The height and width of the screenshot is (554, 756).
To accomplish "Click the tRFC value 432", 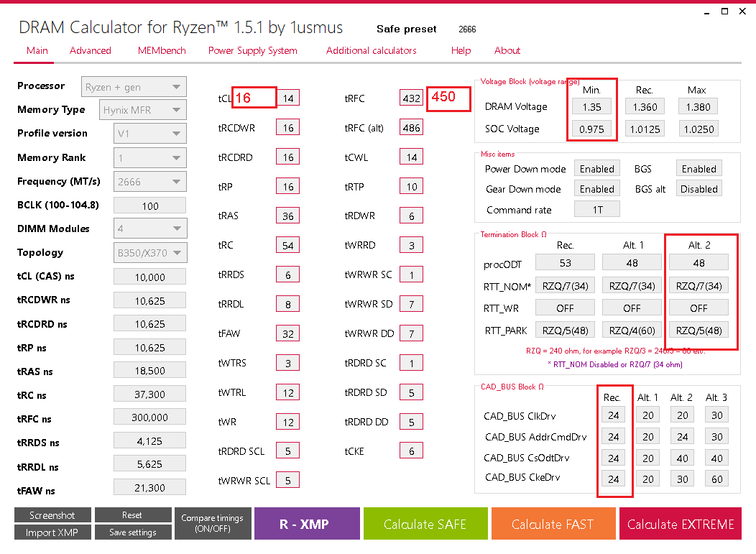I will coord(411,98).
